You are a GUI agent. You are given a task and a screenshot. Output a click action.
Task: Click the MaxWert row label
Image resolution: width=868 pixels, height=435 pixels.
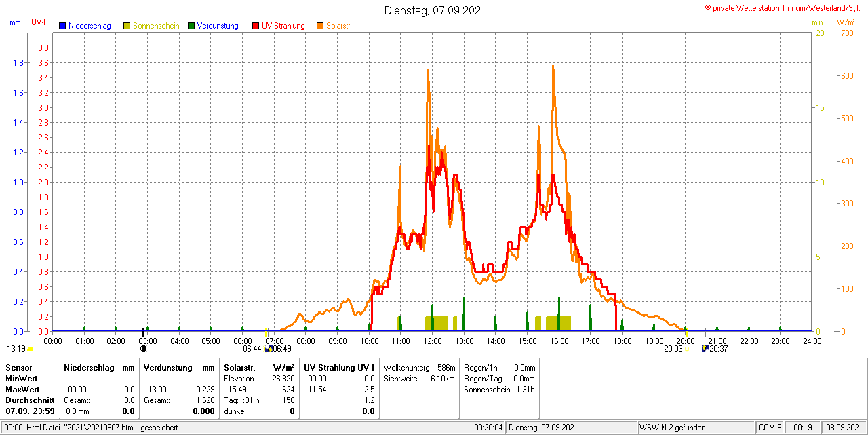pyautogui.click(x=22, y=390)
